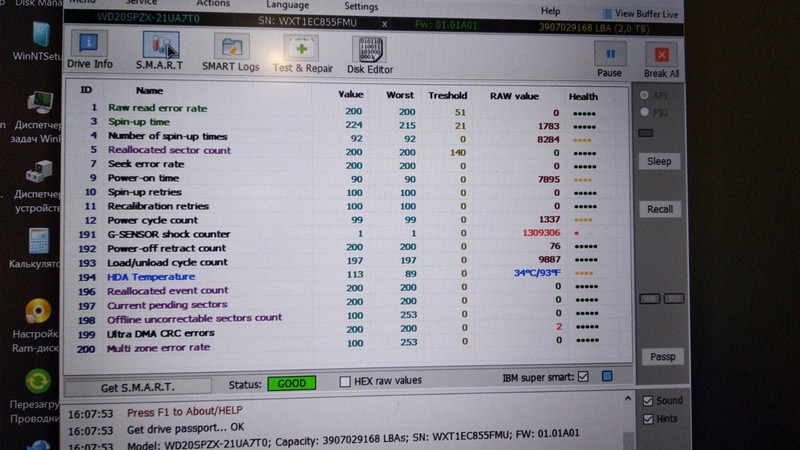Open SMART Logs
Image resolution: width=800 pixels, height=450 pixels.
click(231, 53)
